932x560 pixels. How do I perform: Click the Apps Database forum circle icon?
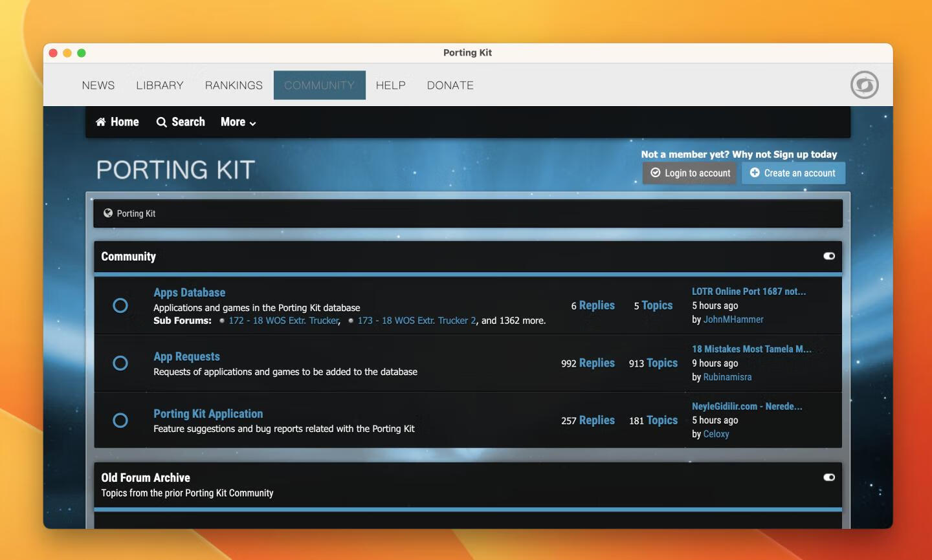(120, 305)
